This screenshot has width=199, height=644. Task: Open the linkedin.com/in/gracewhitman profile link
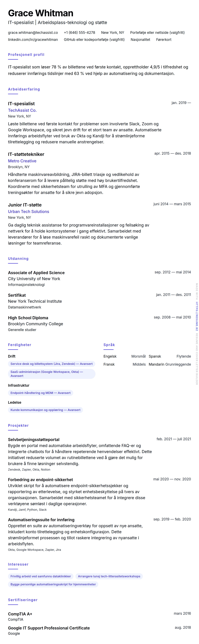tap(33, 39)
